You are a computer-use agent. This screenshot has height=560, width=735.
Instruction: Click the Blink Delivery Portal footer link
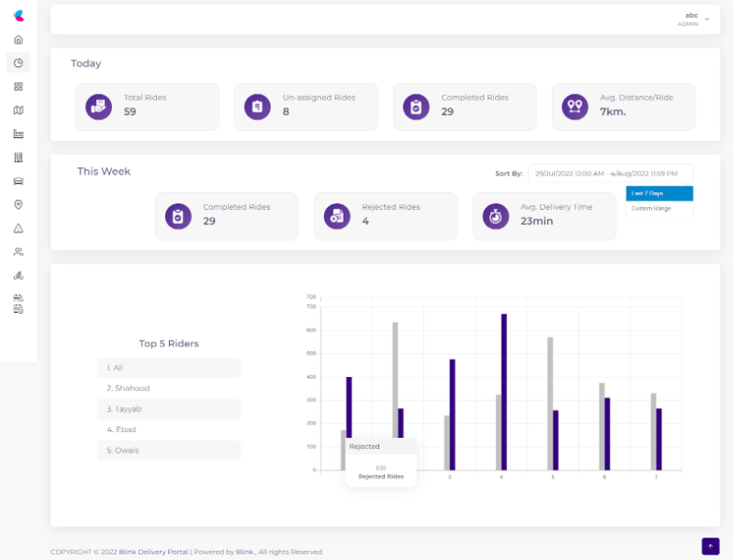click(x=153, y=552)
